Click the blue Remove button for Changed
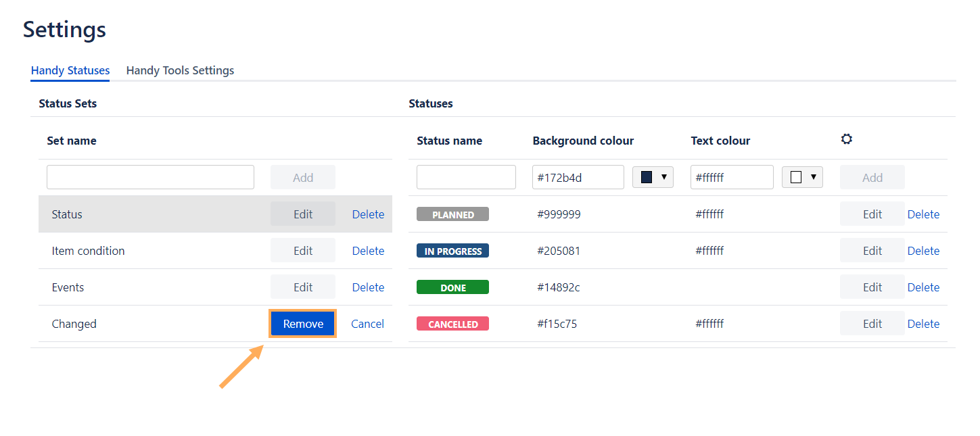This screenshot has width=980, height=436. pos(303,324)
